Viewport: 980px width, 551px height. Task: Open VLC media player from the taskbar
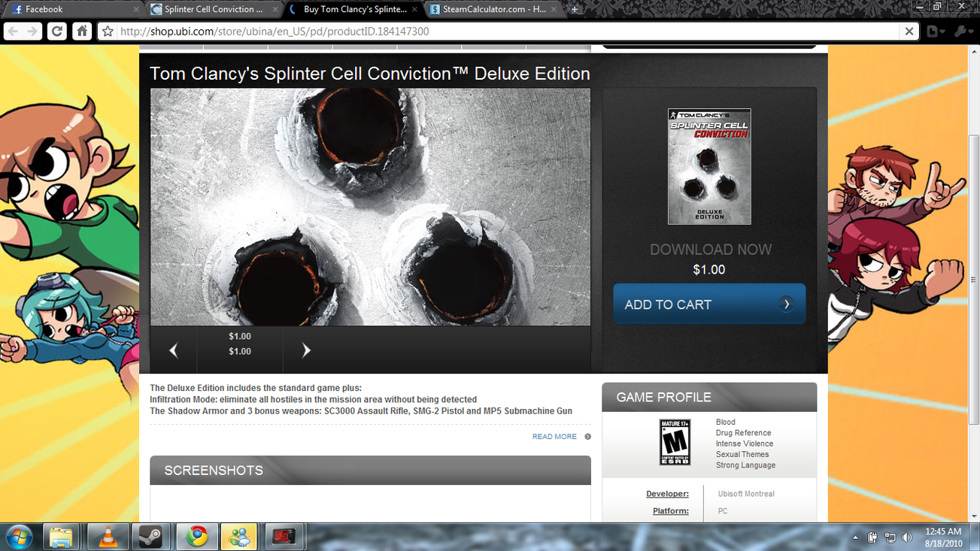coord(108,537)
